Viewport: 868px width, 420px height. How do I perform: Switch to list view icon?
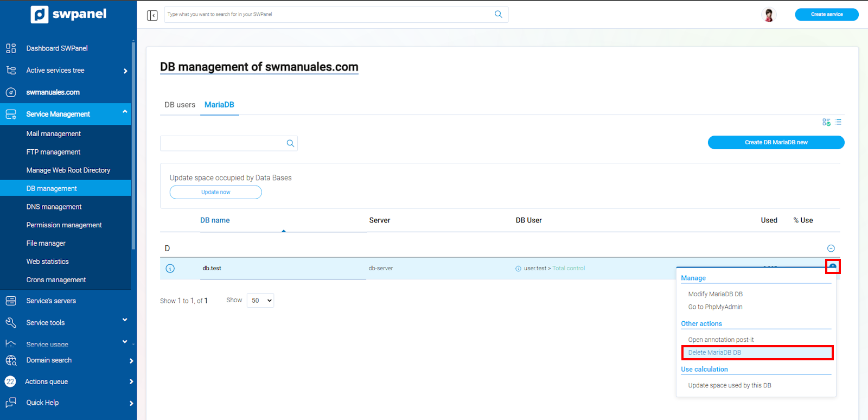point(839,122)
